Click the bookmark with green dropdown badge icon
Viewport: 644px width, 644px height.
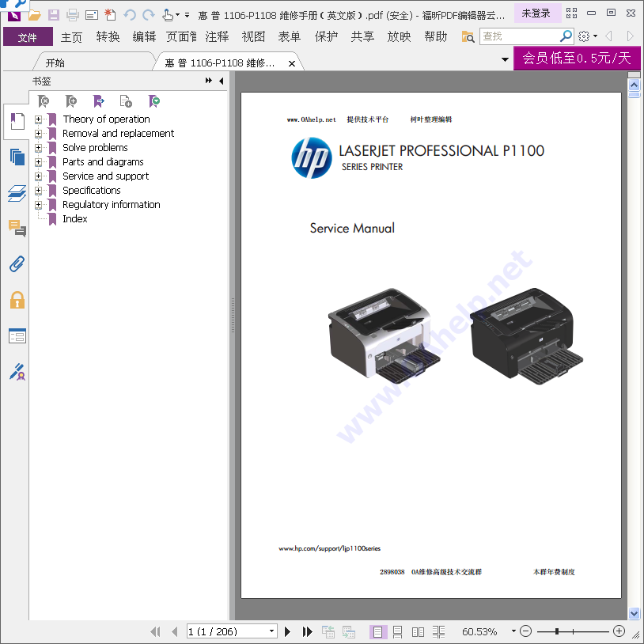click(x=154, y=101)
